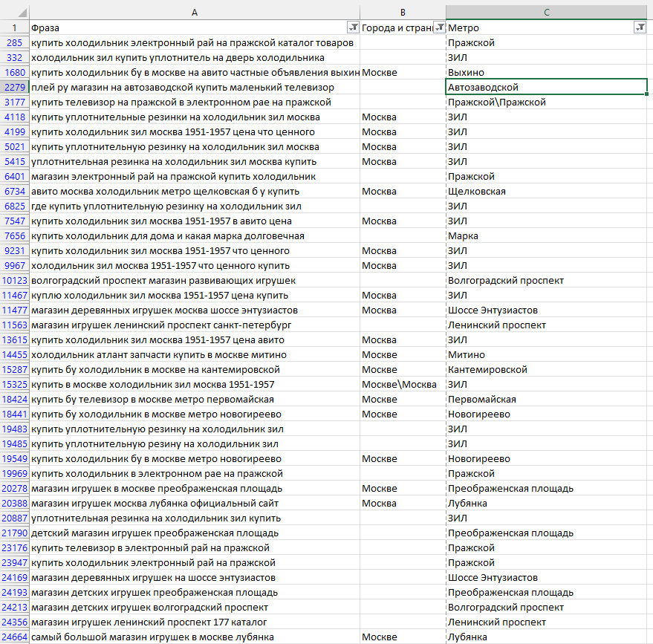Click Новогиреево cell in row 18441
This screenshot has width=653, height=644.
[x=546, y=414]
